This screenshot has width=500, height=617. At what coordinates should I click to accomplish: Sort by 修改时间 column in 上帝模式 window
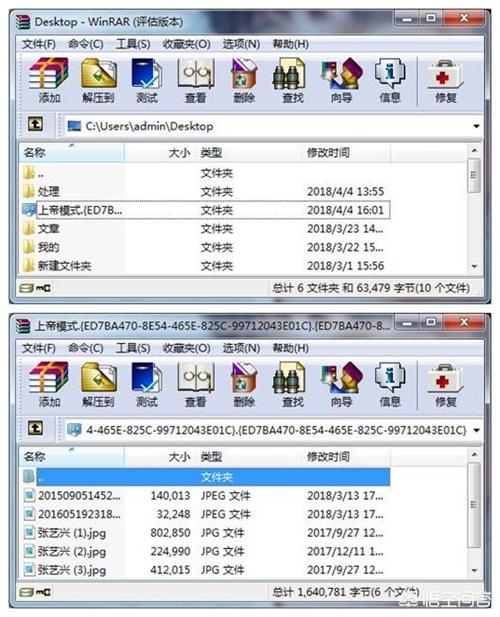click(x=346, y=456)
